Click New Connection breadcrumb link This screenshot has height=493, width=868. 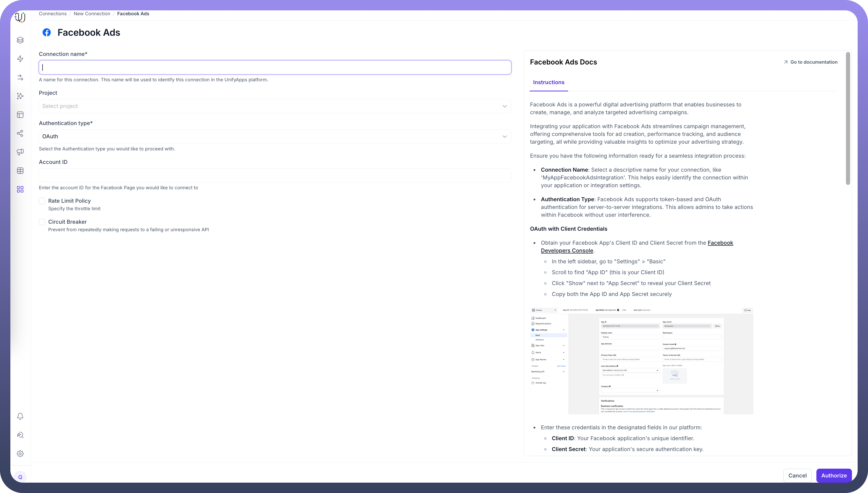(x=92, y=14)
